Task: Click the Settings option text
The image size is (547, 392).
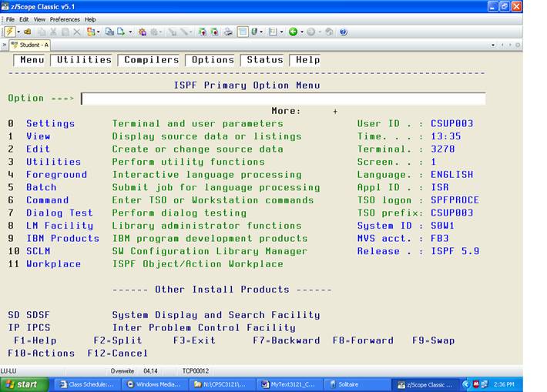Action: point(51,123)
